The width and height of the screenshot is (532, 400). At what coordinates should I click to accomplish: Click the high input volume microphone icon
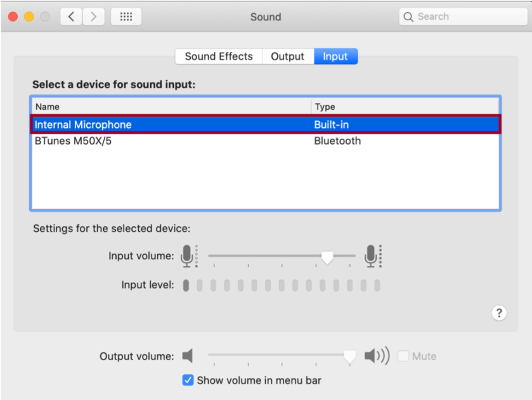pyautogui.click(x=372, y=256)
